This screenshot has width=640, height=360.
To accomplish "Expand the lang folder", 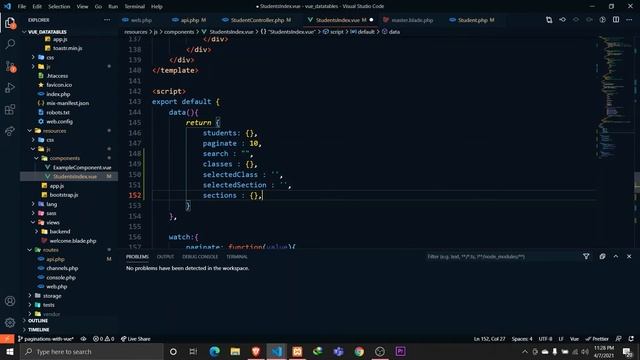I will (51, 204).
